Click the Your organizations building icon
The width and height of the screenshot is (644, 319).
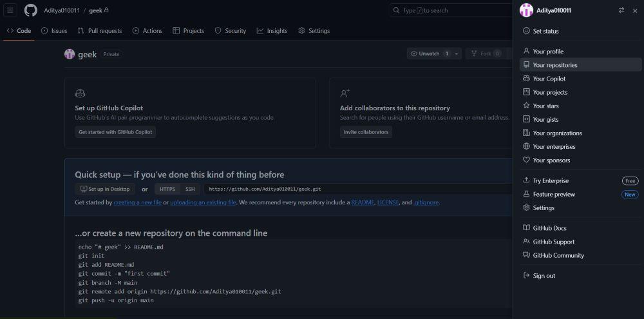pyautogui.click(x=526, y=133)
